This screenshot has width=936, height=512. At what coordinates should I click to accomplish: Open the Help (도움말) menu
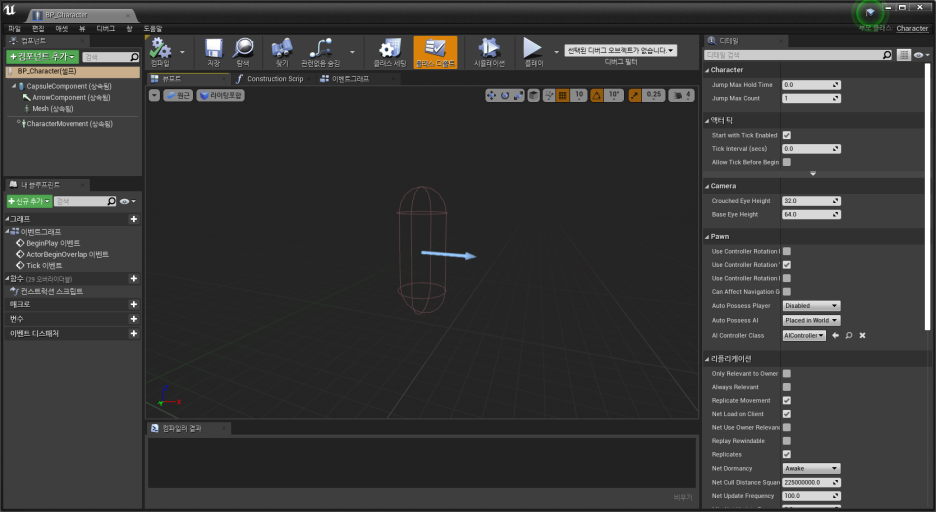point(153,29)
